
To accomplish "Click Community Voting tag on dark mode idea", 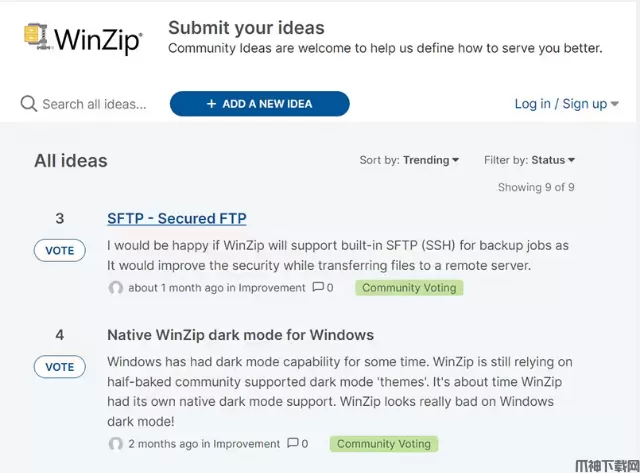I will click(384, 444).
